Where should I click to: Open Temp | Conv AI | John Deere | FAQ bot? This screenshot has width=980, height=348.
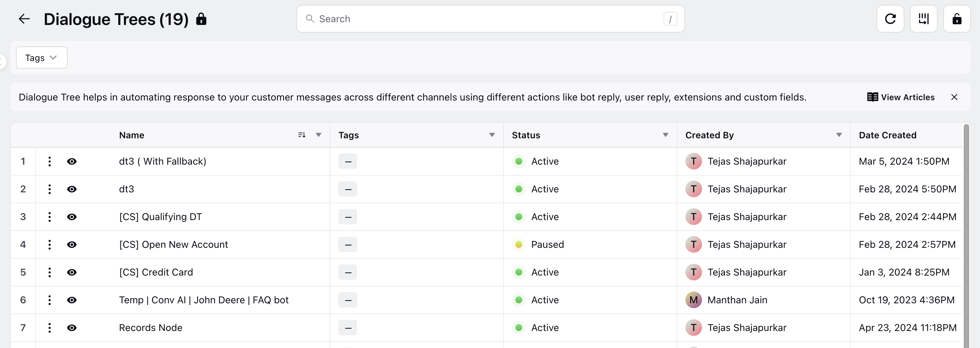point(204,300)
